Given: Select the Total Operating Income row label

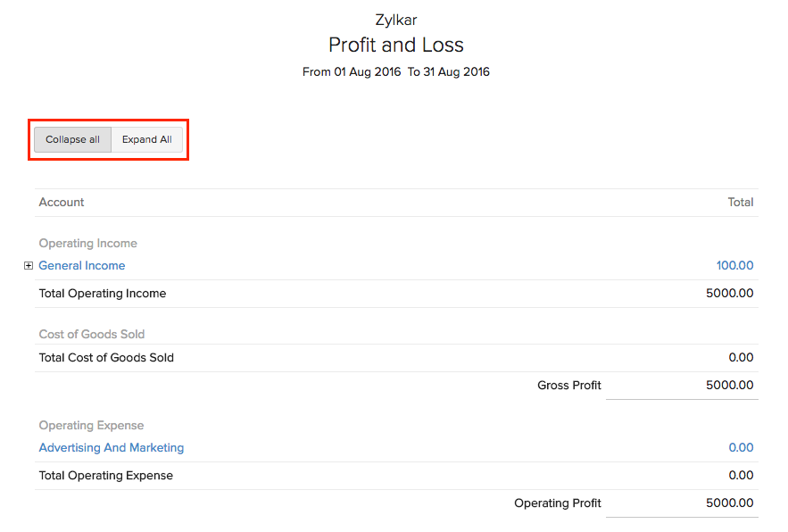Looking at the screenshot, I should click(103, 294).
